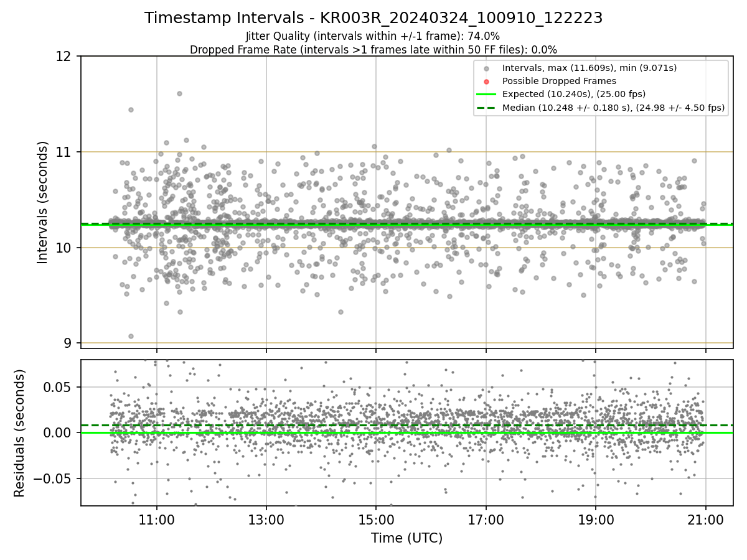Click the '12' tick on the intervals axis

(64, 57)
